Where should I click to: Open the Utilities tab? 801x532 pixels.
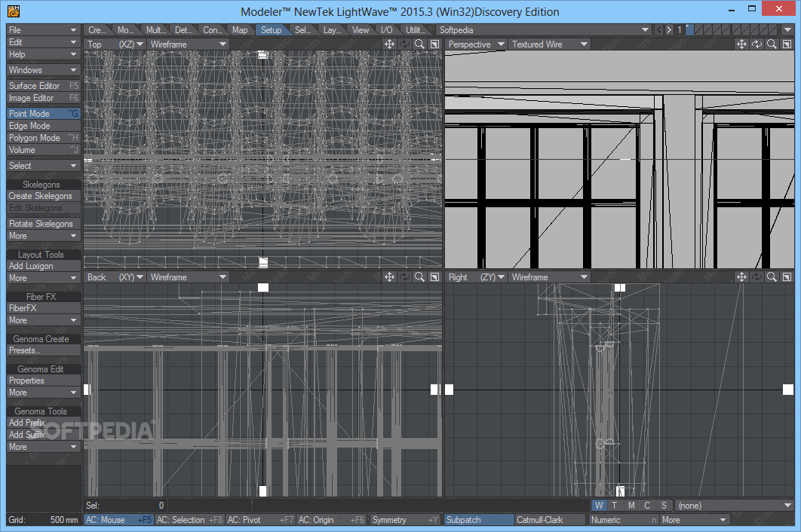click(414, 30)
